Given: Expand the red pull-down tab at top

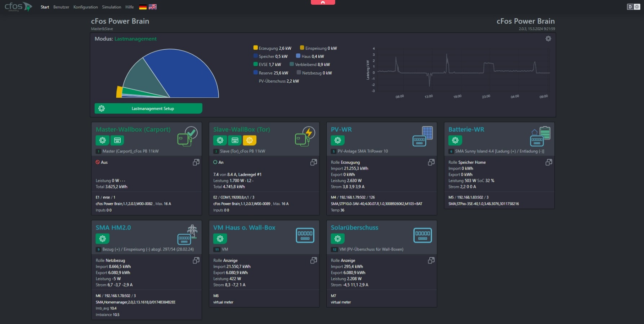Looking at the screenshot, I should [323, 2].
